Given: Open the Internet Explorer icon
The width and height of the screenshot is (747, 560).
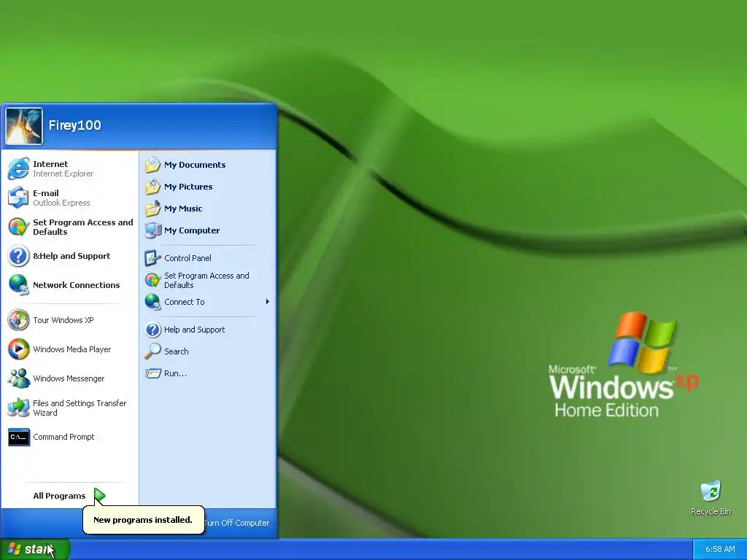Looking at the screenshot, I should tap(18, 168).
